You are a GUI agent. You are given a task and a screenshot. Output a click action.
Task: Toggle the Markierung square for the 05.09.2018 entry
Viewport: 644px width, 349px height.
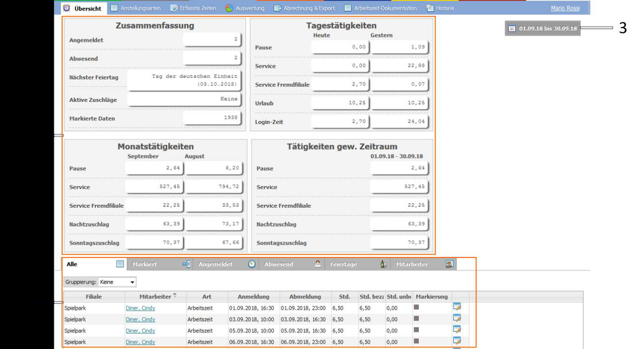[416, 330]
